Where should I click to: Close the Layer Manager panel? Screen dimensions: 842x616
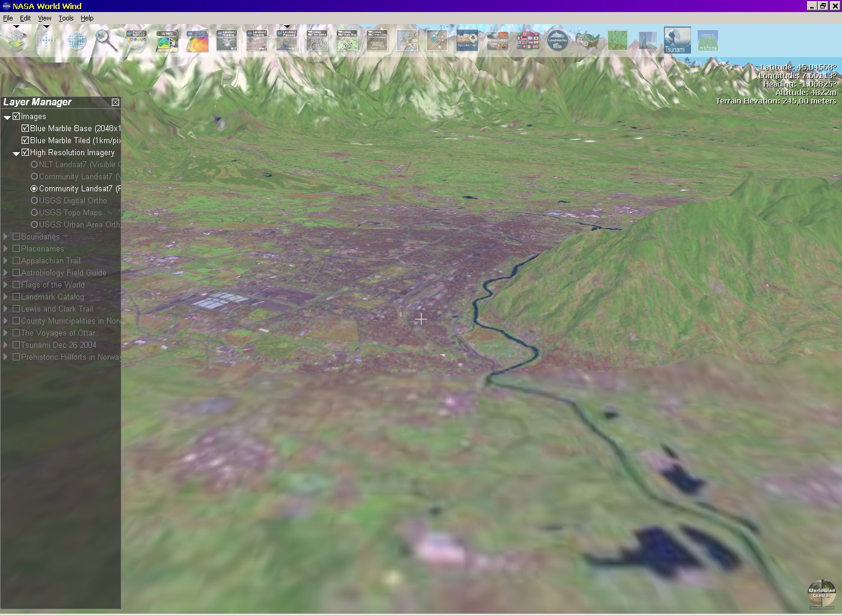(x=115, y=102)
